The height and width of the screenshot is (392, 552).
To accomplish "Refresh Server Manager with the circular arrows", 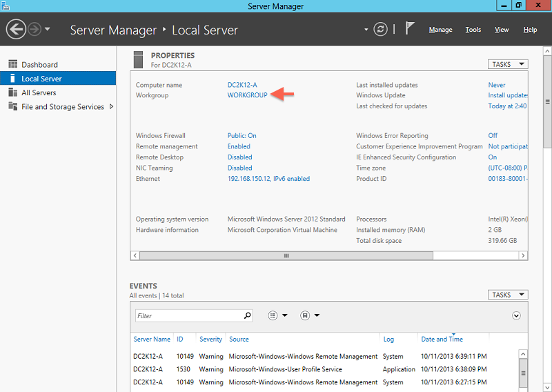I will [x=380, y=29].
